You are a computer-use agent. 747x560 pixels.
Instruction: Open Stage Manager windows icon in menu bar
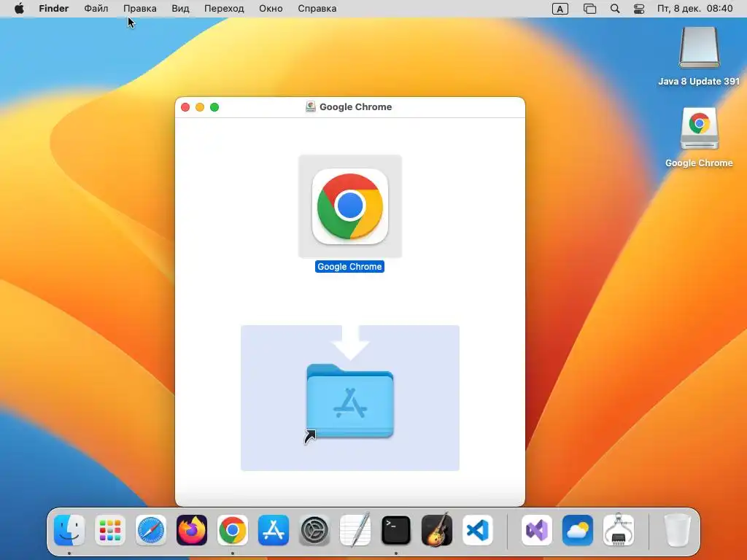coord(589,9)
